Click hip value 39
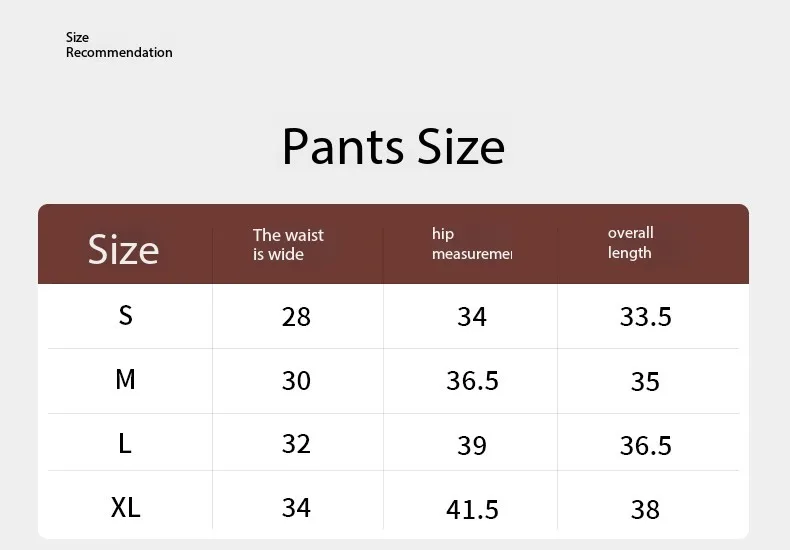This screenshot has height=550, width=790. [471, 445]
